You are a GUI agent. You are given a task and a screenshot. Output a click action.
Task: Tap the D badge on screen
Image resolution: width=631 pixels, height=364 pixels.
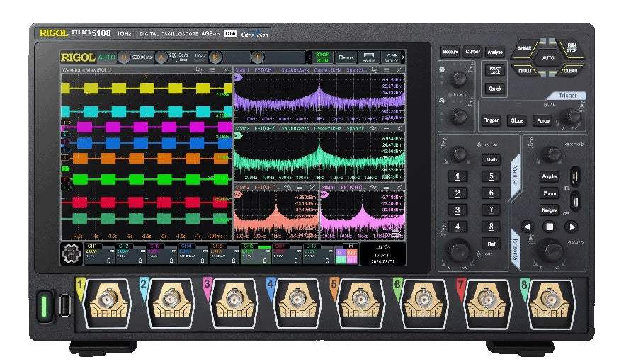[x=215, y=57]
